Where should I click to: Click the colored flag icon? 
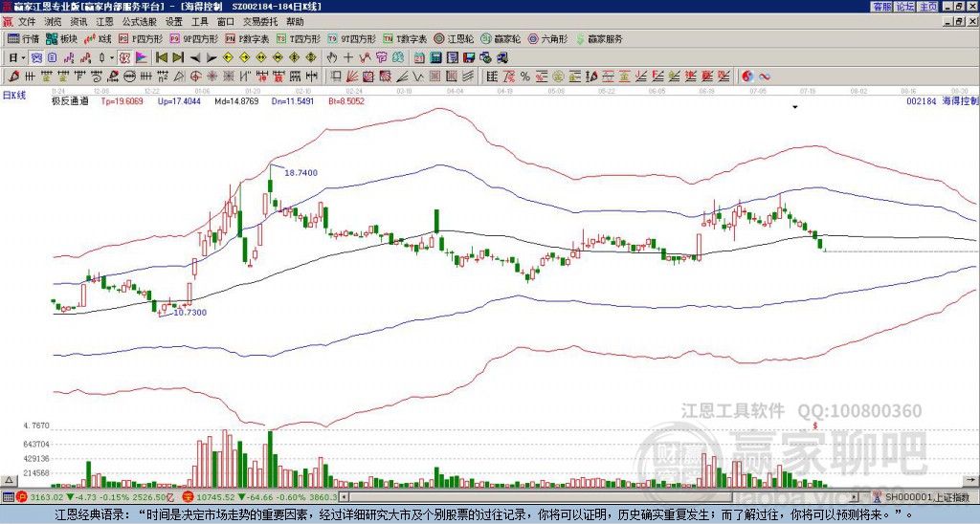(x=142, y=58)
